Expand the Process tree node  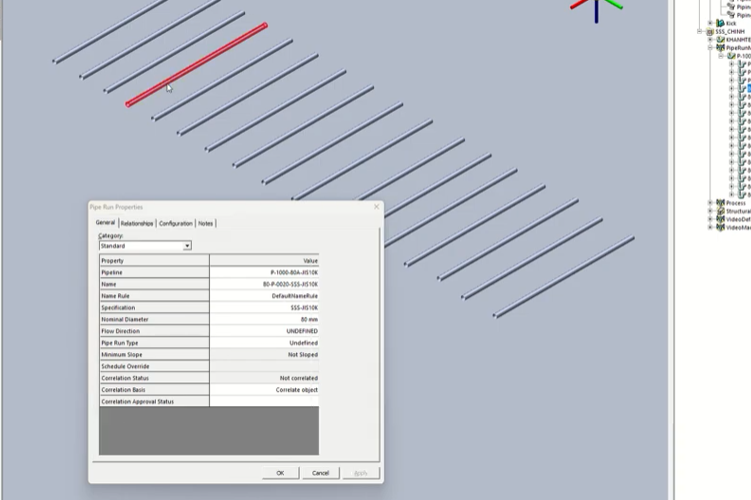[710, 203]
